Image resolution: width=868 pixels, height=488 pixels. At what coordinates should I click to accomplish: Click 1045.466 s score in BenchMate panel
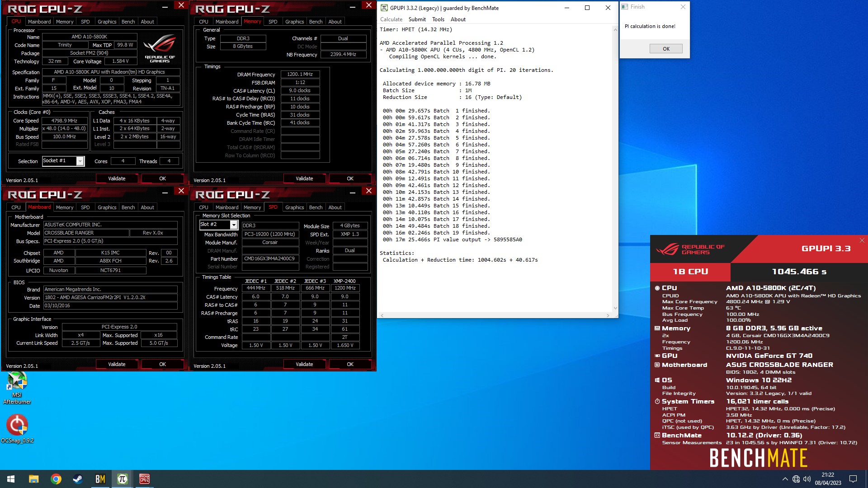coord(799,272)
